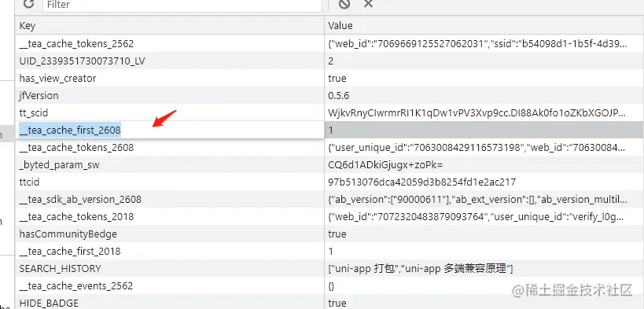Click the __tea_cache_first_2608 key cell
This screenshot has width=644, height=309.
(170, 131)
